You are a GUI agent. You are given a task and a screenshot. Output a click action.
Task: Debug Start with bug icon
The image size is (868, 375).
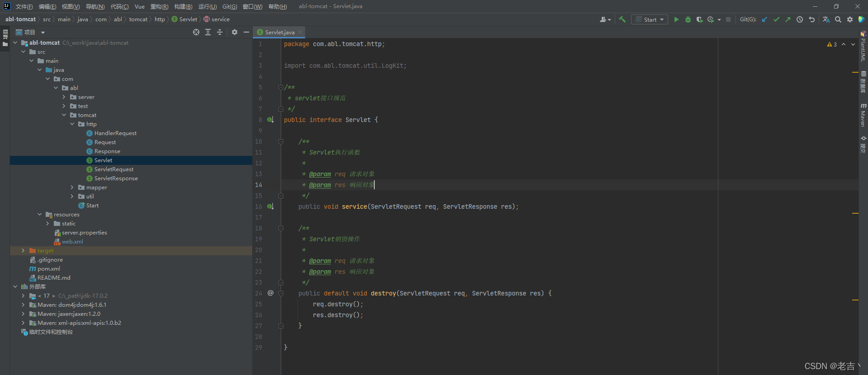pyautogui.click(x=688, y=19)
